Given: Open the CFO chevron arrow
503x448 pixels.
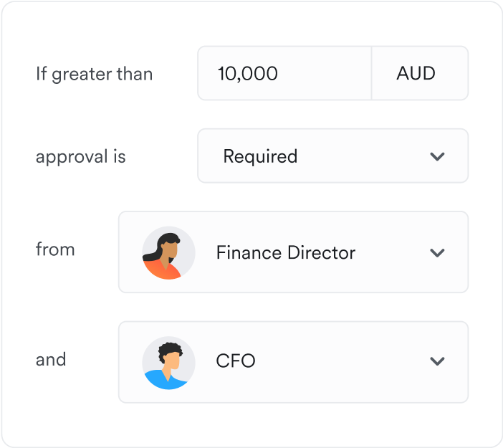Looking at the screenshot, I should [x=437, y=361].
